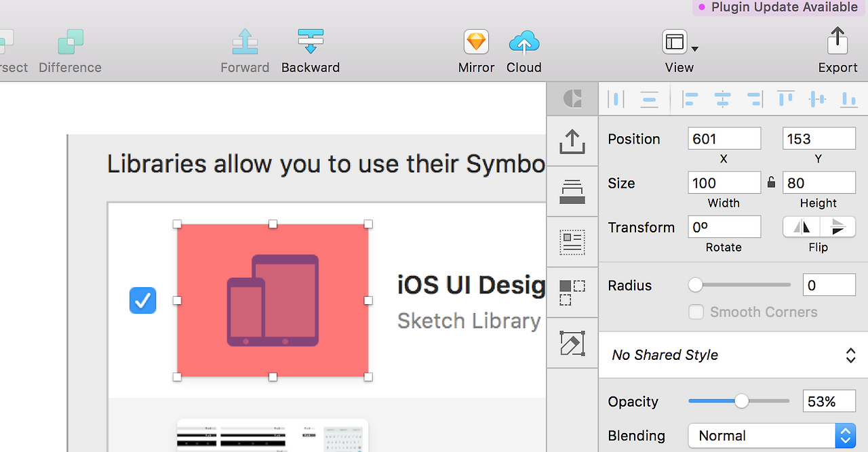This screenshot has height=452, width=868.
Task: Click the second library preview thumbnail
Action: click(x=273, y=435)
